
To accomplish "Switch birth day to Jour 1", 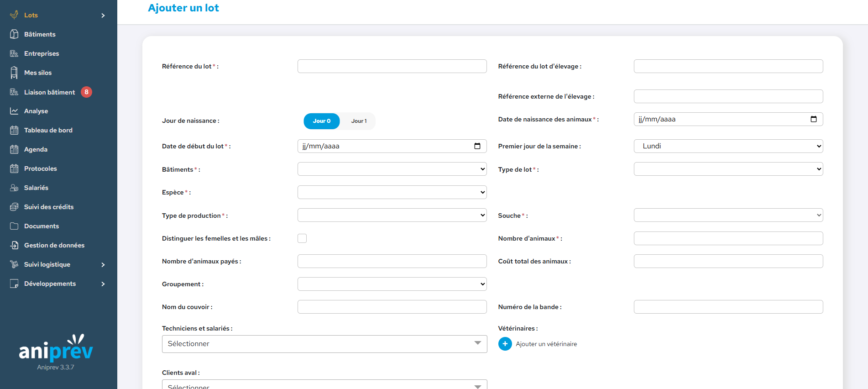I will pos(359,121).
